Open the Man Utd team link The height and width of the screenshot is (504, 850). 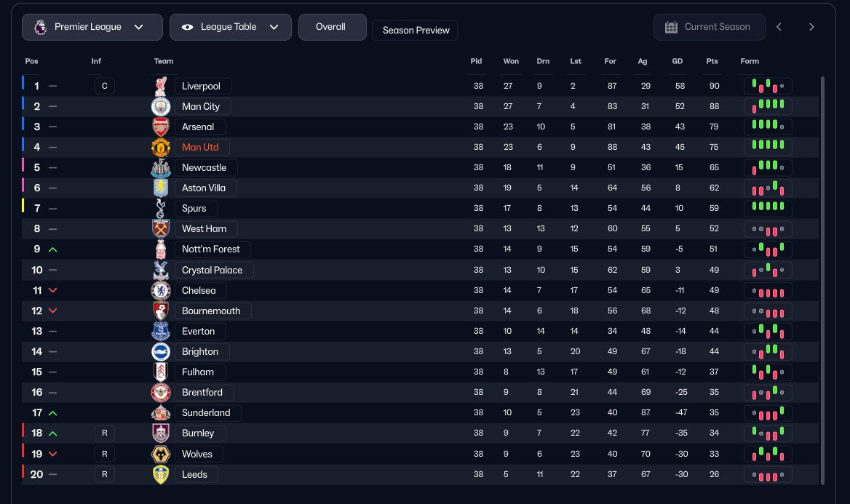200,147
